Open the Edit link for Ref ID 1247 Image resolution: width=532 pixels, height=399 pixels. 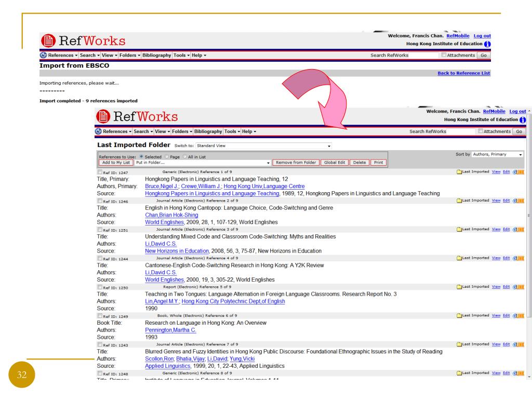point(506,172)
